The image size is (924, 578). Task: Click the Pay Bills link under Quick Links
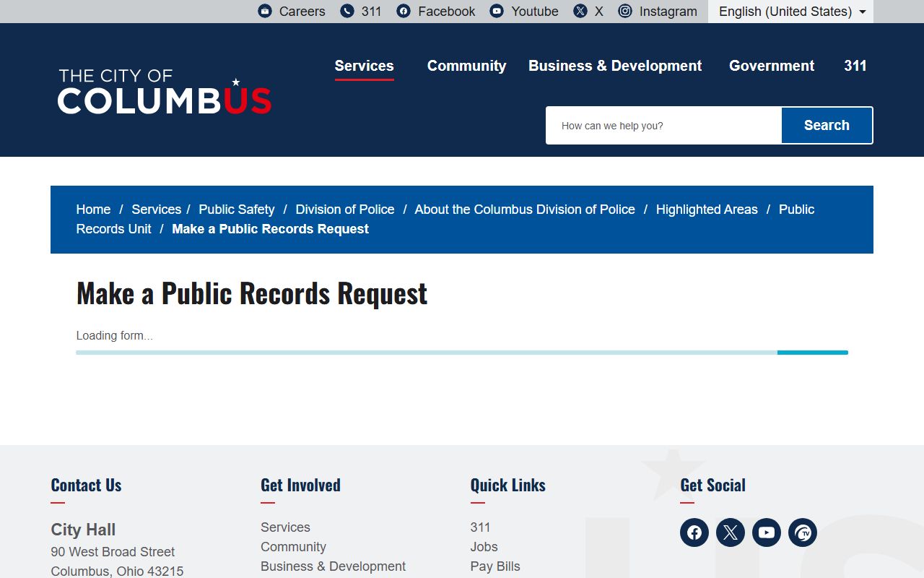495,566
